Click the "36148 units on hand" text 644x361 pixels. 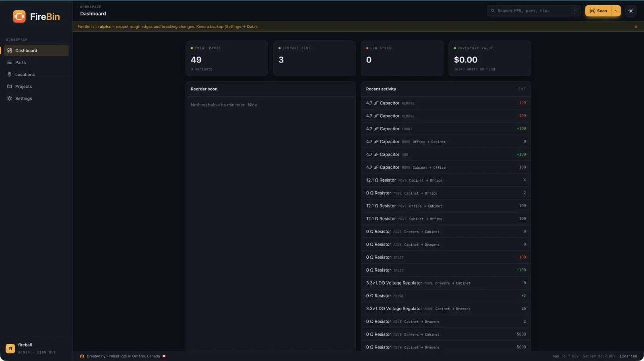click(x=474, y=69)
